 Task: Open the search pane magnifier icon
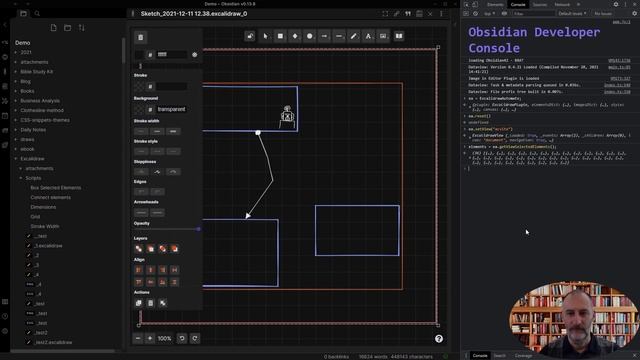[37, 13]
